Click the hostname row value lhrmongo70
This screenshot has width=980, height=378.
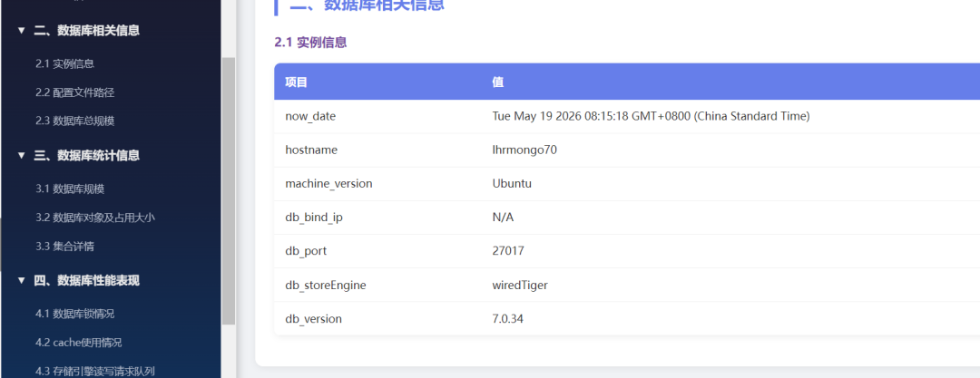click(524, 150)
